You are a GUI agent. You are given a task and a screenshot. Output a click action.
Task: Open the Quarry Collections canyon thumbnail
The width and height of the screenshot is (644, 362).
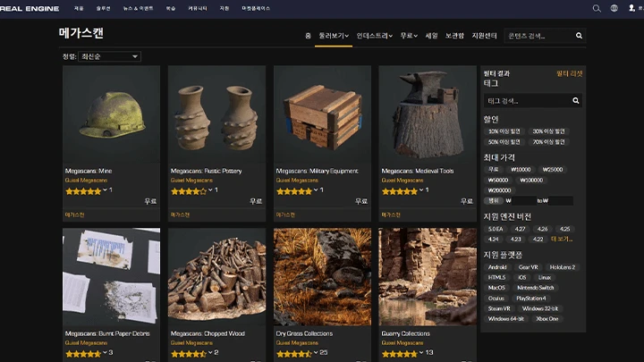coord(428,276)
